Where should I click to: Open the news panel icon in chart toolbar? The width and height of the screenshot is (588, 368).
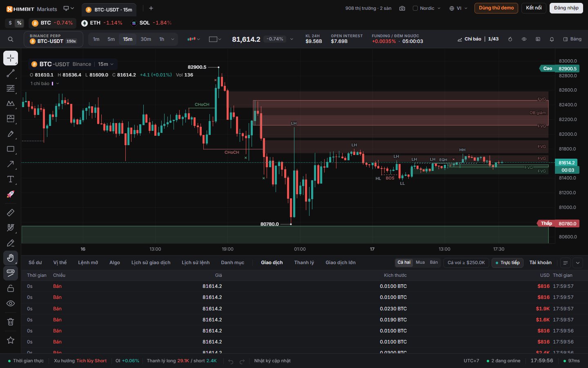[538, 39]
